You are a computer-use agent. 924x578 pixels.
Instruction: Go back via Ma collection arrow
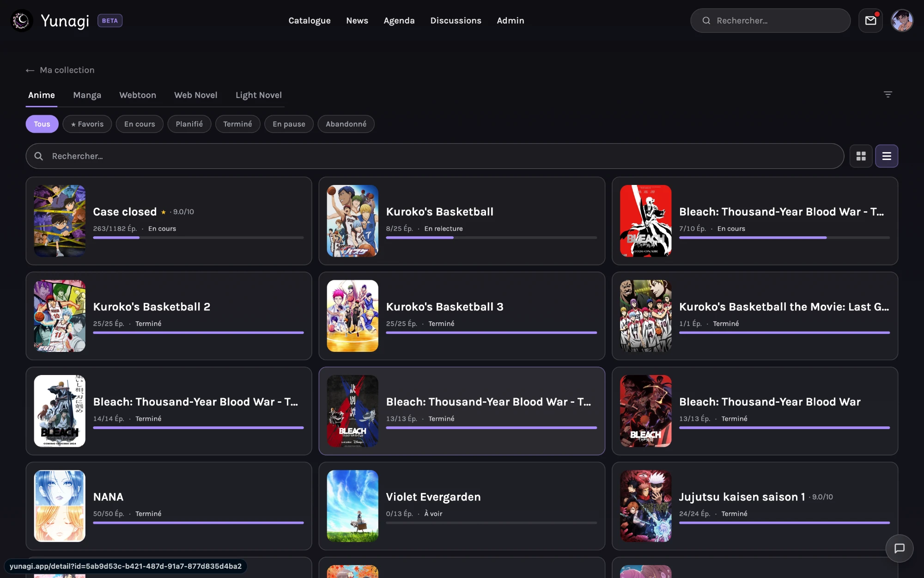(x=30, y=70)
